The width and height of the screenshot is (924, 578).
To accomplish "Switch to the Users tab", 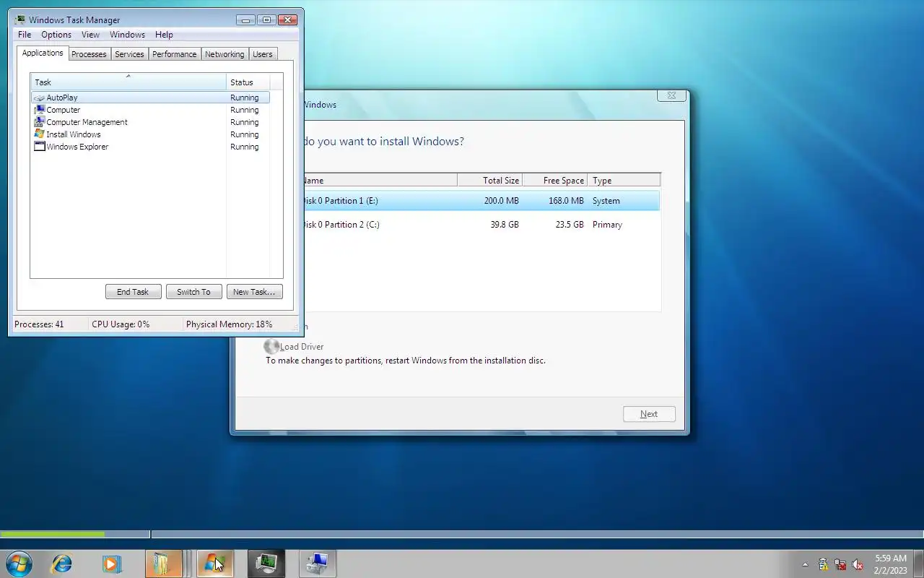I will click(x=263, y=54).
